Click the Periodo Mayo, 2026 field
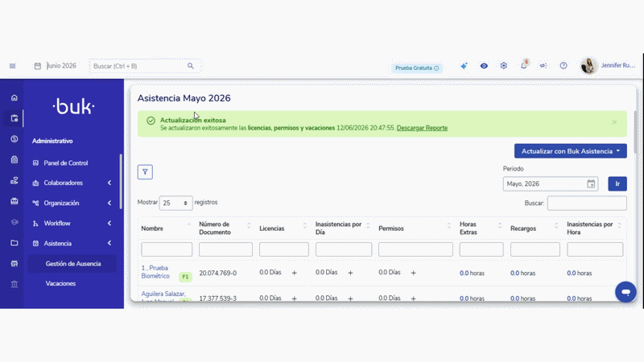The width and height of the screenshot is (644, 362). (x=551, y=184)
